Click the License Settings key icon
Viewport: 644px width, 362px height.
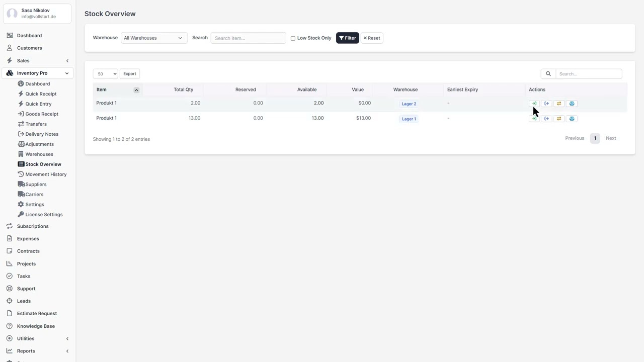click(x=21, y=214)
